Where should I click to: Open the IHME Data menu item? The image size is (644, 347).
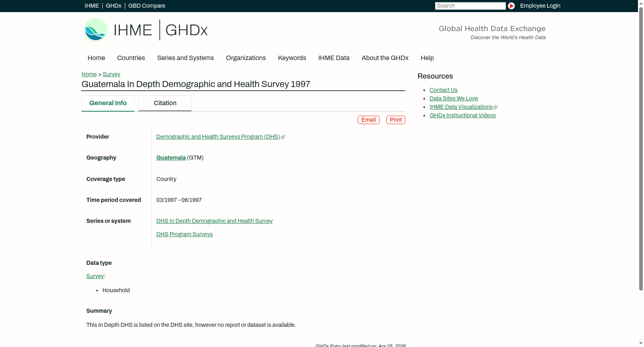tap(334, 58)
